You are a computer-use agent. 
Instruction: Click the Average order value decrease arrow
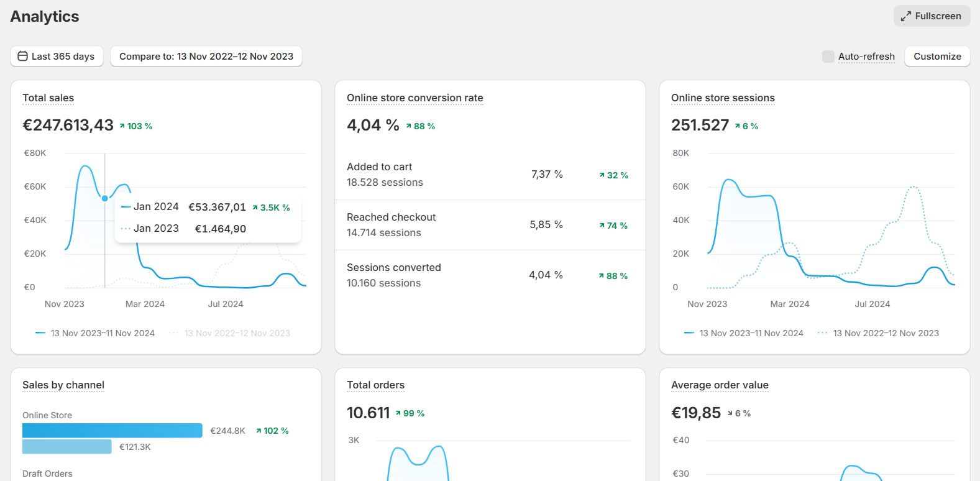(730, 413)
